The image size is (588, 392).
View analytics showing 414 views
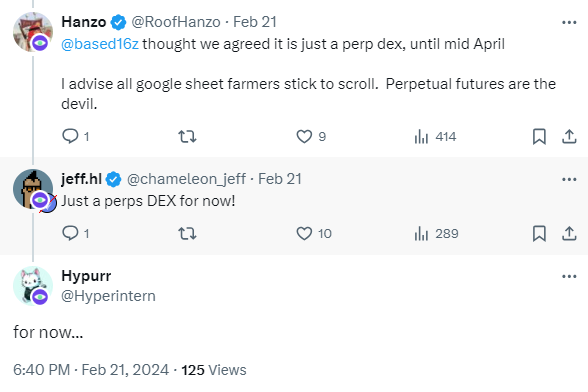435,137
